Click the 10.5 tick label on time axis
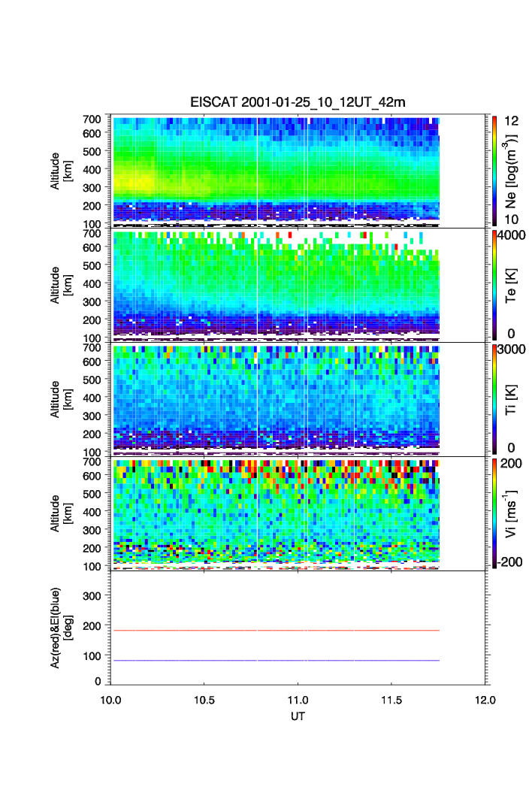The height and width of the screenshot is (799, 532). [204, 700]
